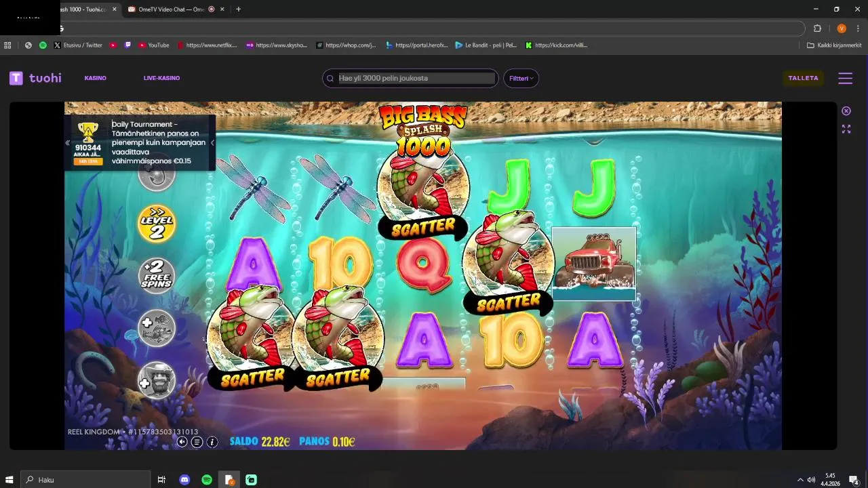Click the Haku taskbar search box

[85, 480]
